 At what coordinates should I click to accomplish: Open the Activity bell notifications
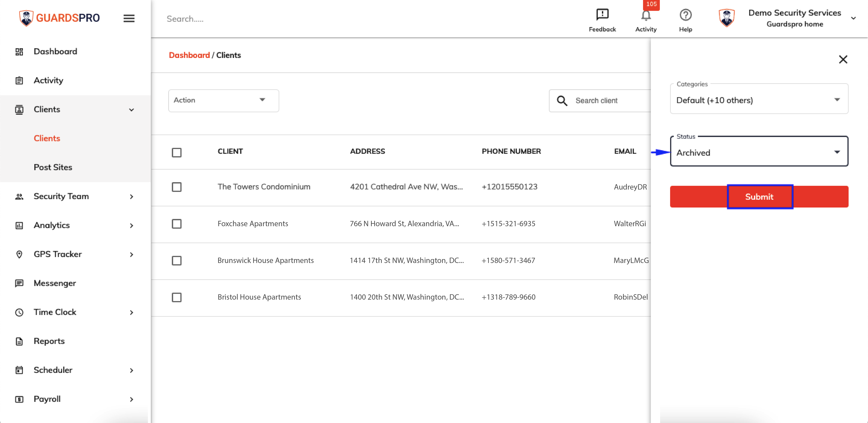(646, 15)
